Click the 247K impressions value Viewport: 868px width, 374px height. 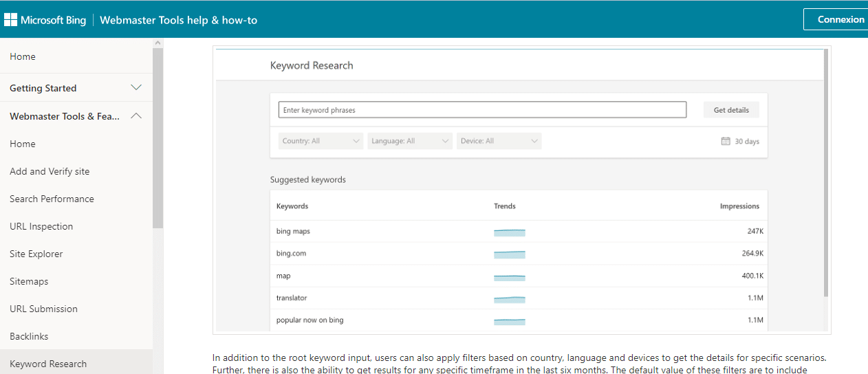pyautogui.click(x=755, y=232)
